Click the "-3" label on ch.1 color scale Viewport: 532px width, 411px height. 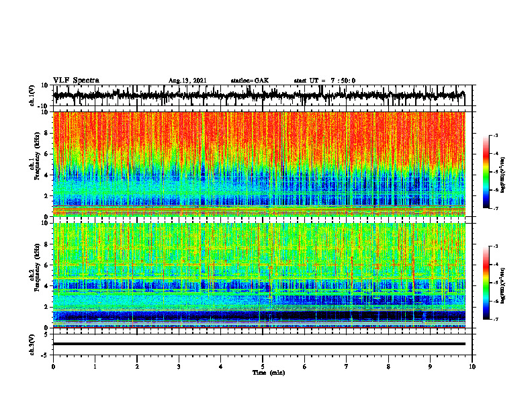coord(495,135)
